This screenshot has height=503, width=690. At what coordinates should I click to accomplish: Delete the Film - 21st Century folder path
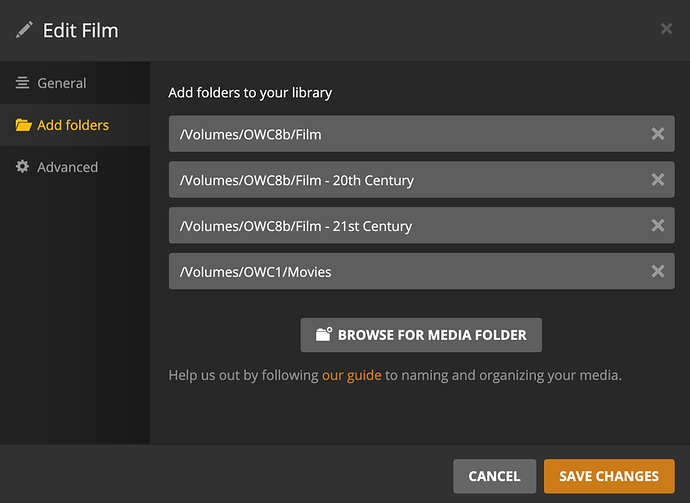pyautogui.click(x=657, y=226)
